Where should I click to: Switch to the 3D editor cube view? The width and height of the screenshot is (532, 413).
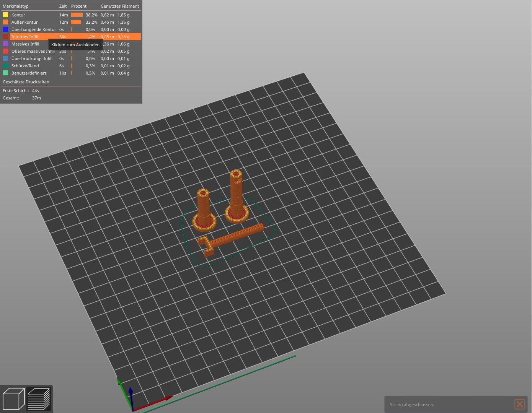[x=13, y=399]
